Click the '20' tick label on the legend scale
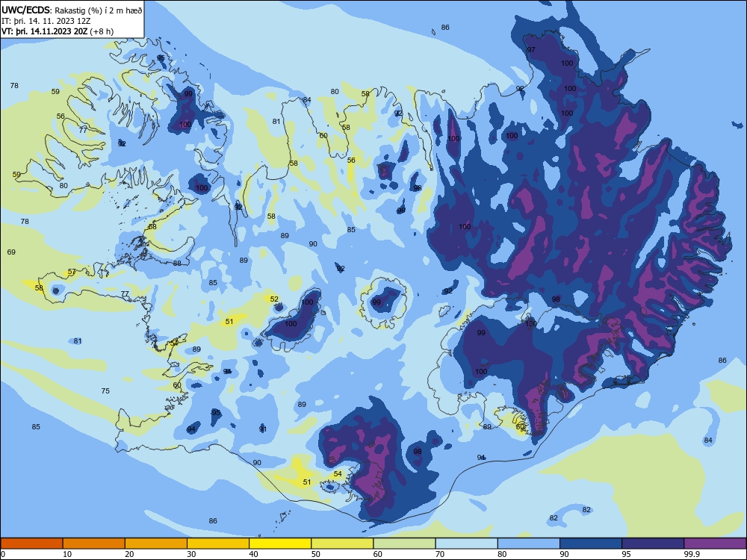The width and height of the screenshot is (747, 560). click(x=129, y=554)
